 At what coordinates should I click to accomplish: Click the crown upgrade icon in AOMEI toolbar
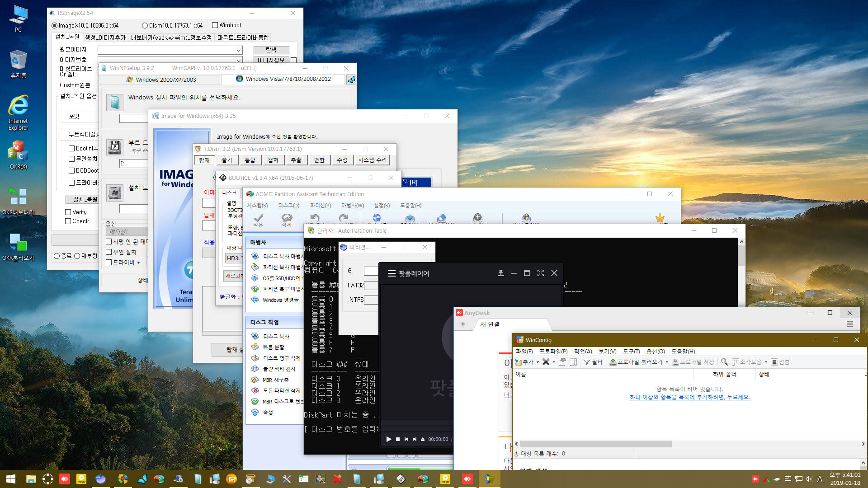click(660, 217)
